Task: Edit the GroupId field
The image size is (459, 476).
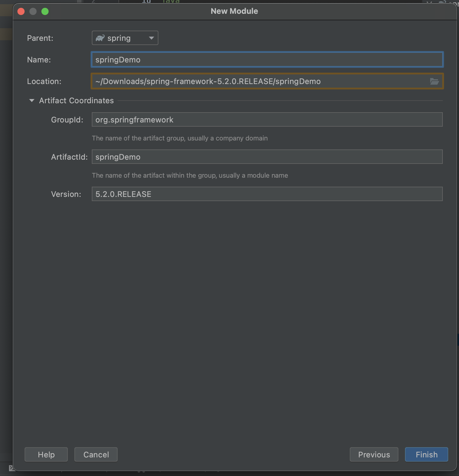Action: pyautogui.click(x=267, y=120)
